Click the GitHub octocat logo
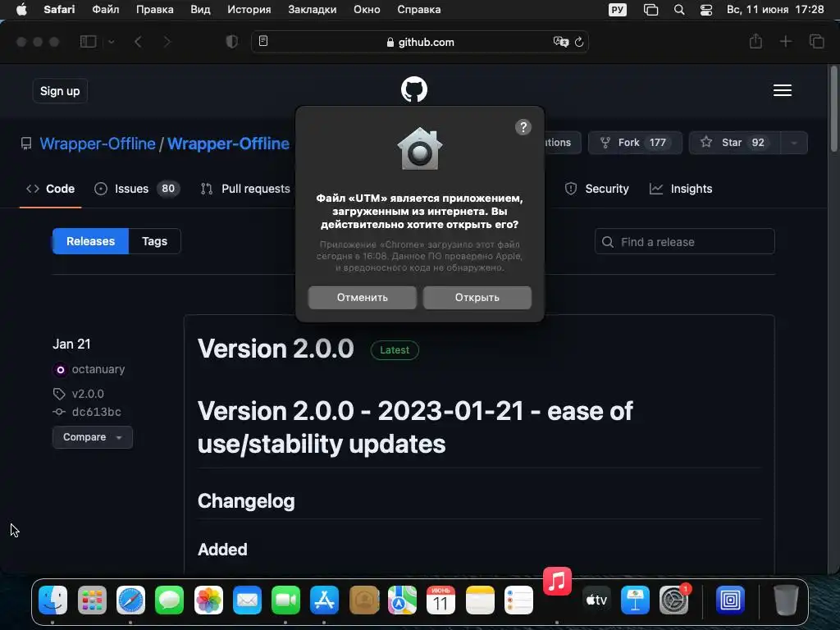Viewport: 840px width, 630px height. pyautogui.click(x=414, y=89)
